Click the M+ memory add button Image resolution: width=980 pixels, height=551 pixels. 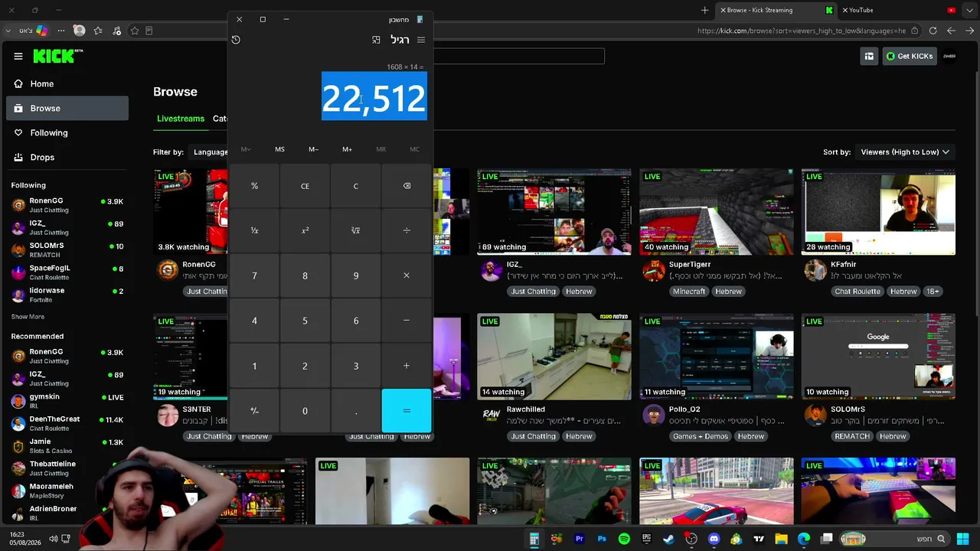click(x=347, y=149)
